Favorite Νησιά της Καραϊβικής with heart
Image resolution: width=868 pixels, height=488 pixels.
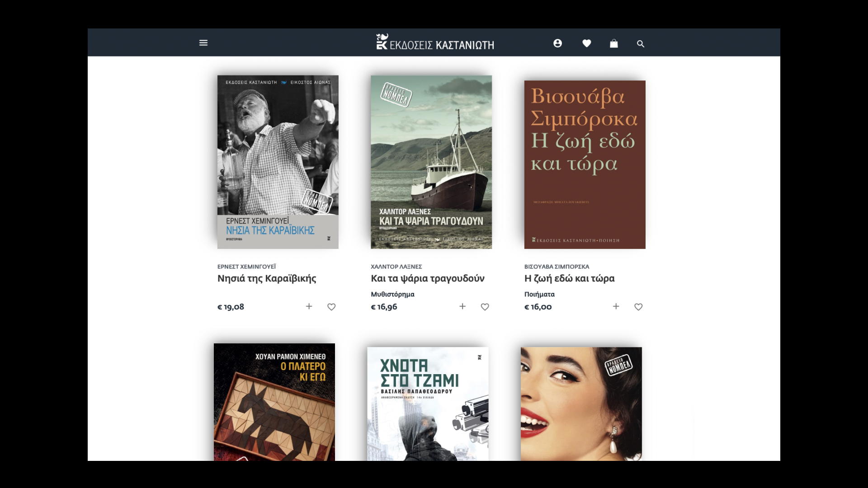coord(331,307)
